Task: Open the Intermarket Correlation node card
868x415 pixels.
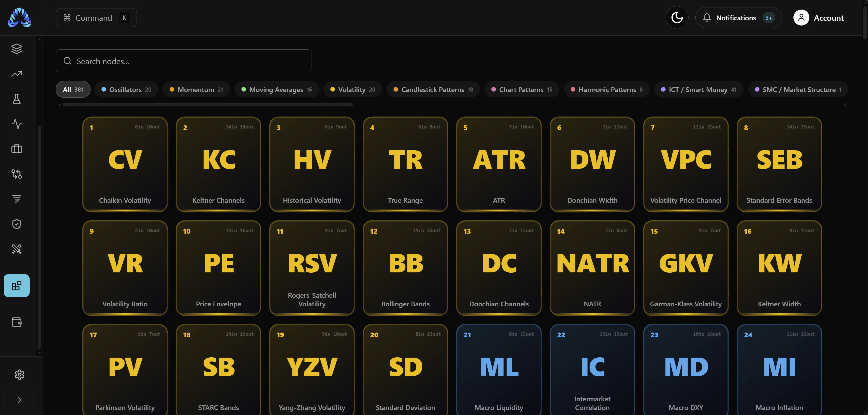Action: click(x=592, y=370)
